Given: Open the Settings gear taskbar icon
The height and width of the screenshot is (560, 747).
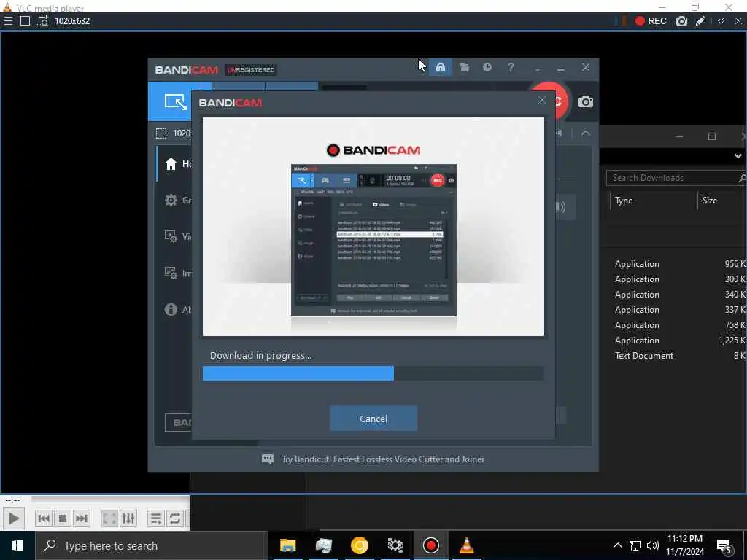Looking at the screenshot, I should [x=395, y=545].
